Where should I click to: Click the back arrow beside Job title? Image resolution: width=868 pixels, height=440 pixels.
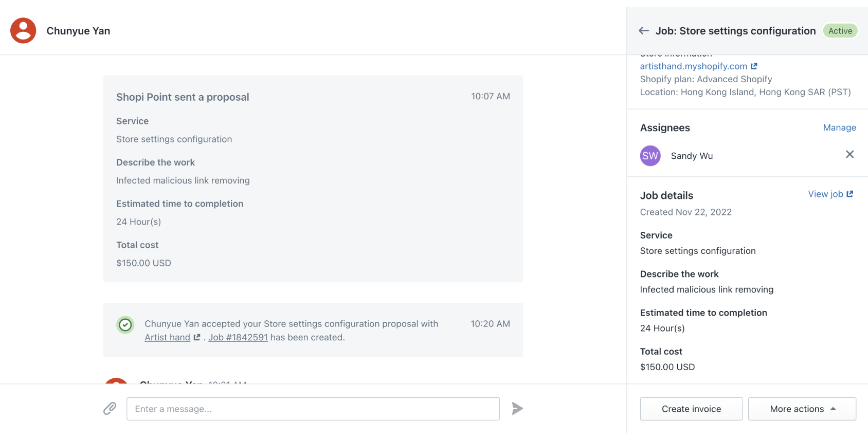[x=644, y=31]
